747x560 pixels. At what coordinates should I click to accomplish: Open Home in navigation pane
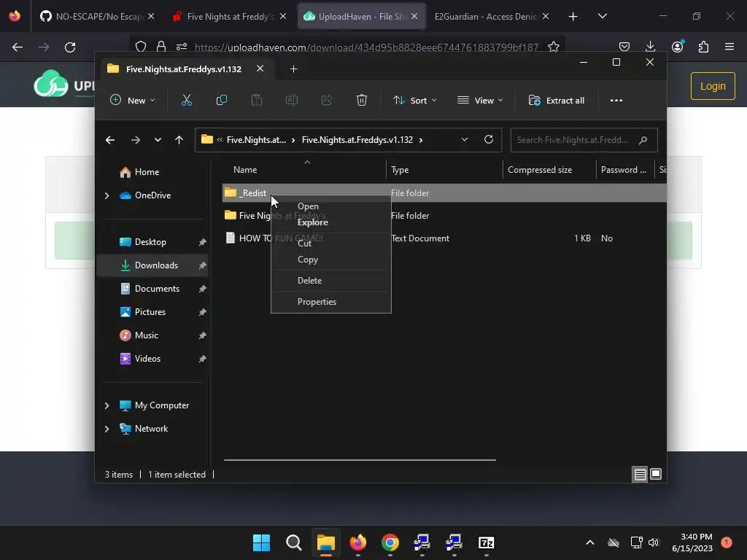152,172
